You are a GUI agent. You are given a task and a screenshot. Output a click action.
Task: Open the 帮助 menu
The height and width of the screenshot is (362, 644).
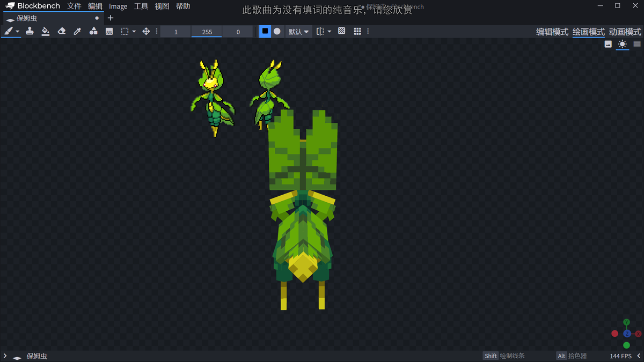183,6
